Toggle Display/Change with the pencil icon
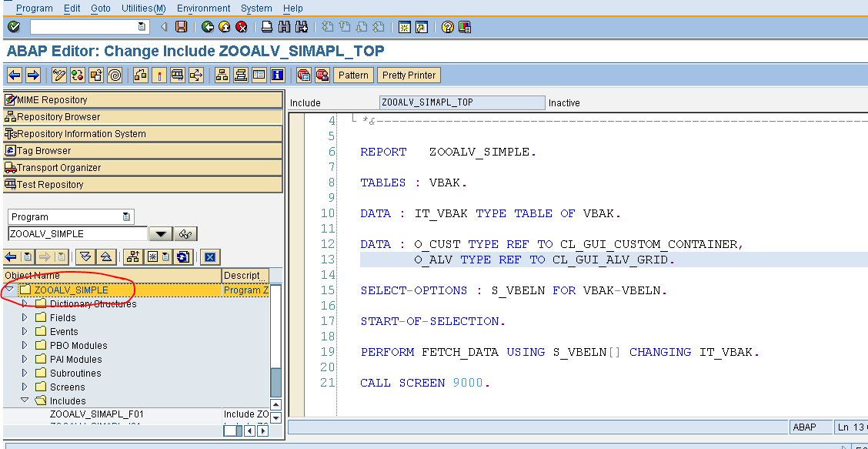The width and height of the screenshot is (868, 449). tap(58, 75)
